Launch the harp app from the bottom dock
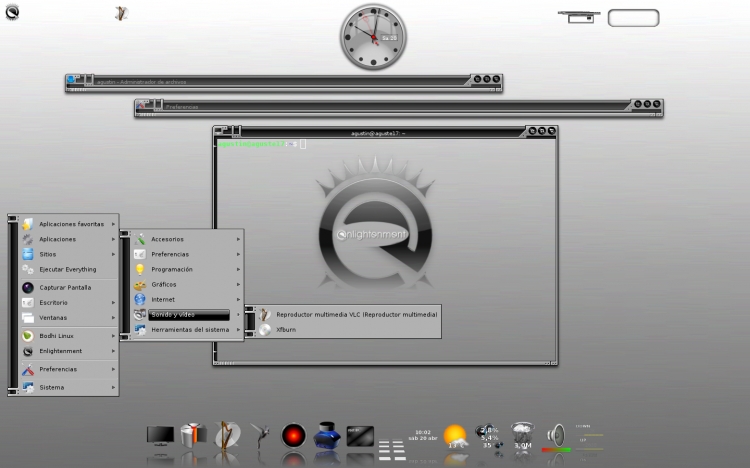Image resolution: width=750 pixels, height=468 pixels. tap(226, 435)
